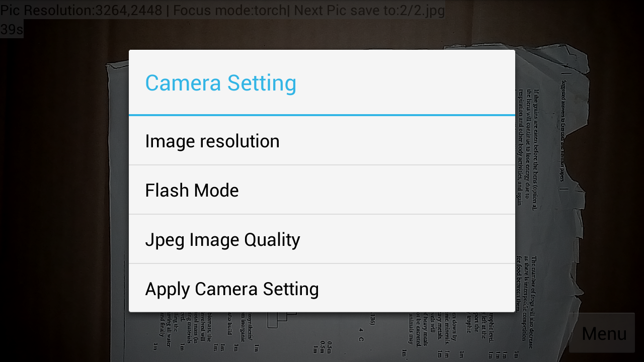Open the Image resolution setting
The height and width of the screenshot is (362, 644).
(x=322, y=141)
